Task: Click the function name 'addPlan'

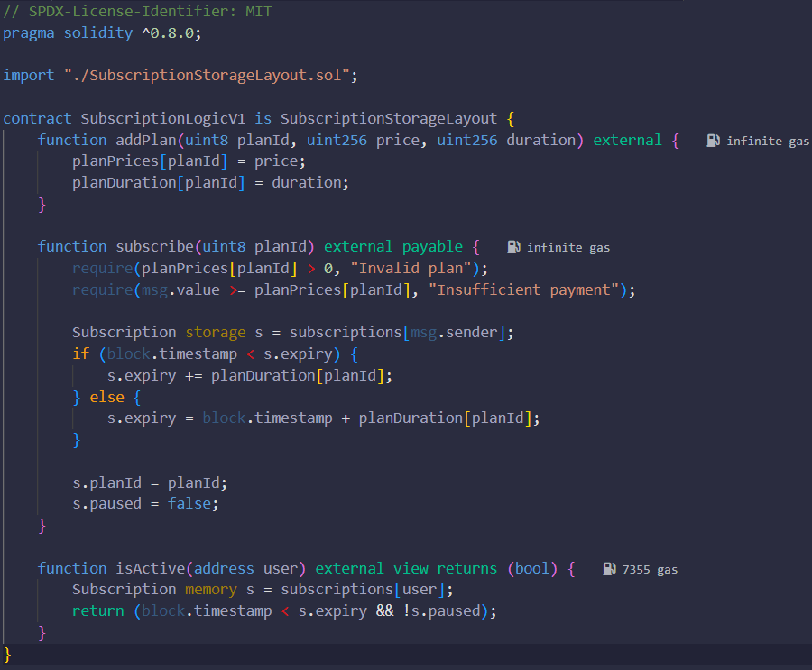Action: pos(146,141)
